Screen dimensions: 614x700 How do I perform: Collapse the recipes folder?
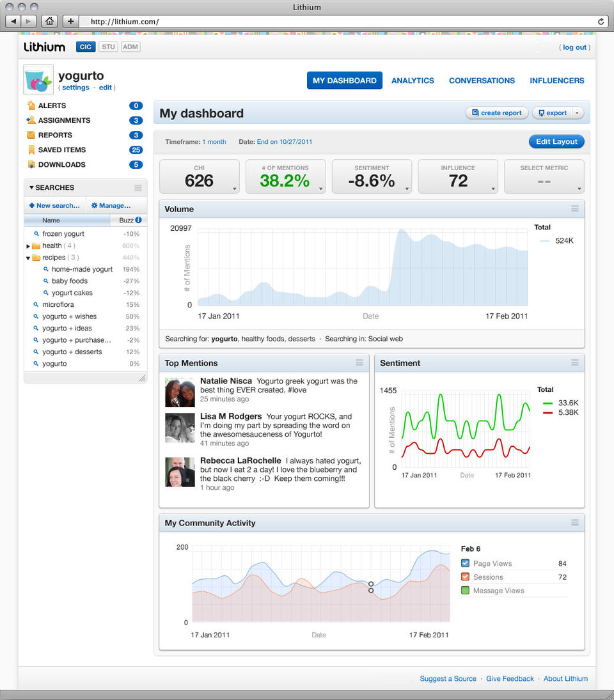tap(28, 258)
